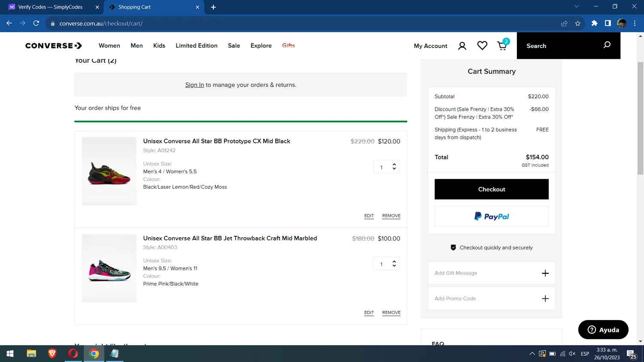
Task: Click the browser address bar URL
Action: (x=101, y=24)
